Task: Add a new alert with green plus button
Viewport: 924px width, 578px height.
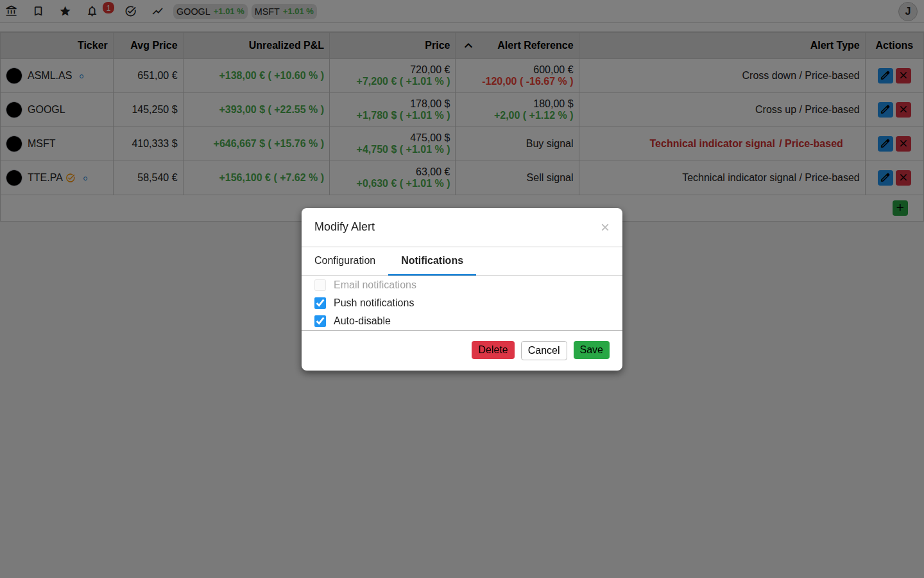Action: (900, 208)
